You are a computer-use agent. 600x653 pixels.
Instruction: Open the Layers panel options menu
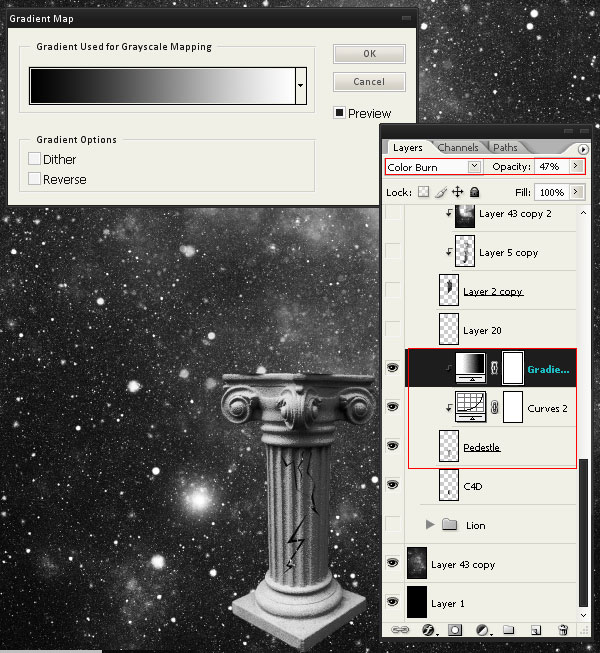583,149
